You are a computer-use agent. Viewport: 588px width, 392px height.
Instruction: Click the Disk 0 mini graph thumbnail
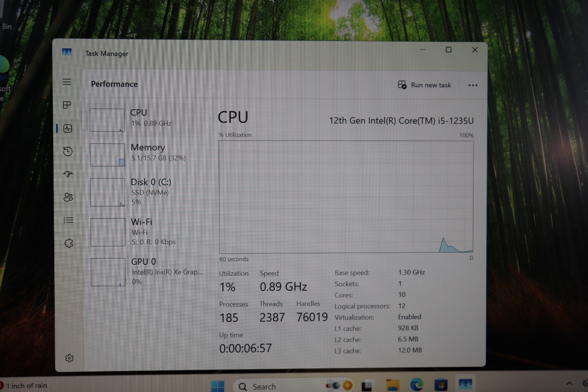click(x=108, y=192)
